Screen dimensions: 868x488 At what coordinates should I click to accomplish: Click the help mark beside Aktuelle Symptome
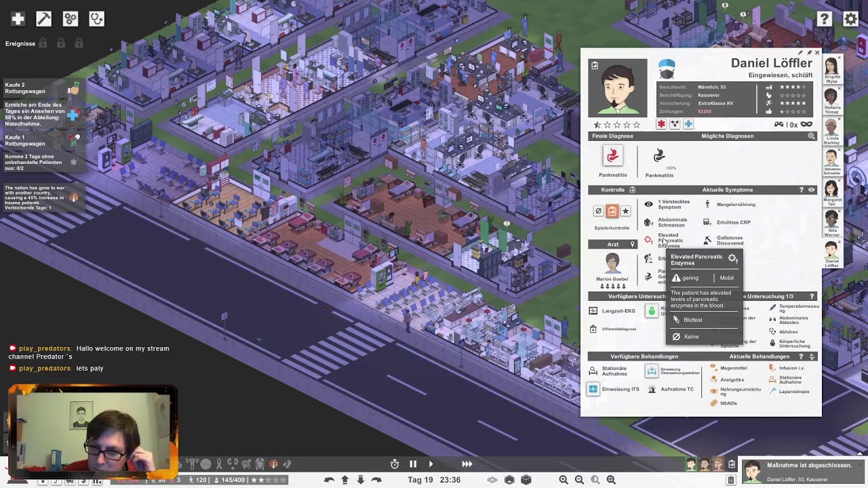pyautogui.click(x=802, y=190)
